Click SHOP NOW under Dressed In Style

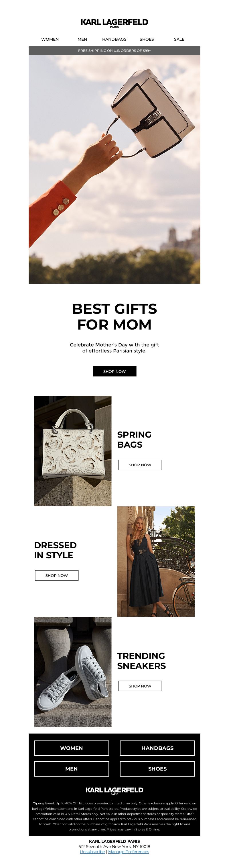pyautogui.click(x=57, y=575)
